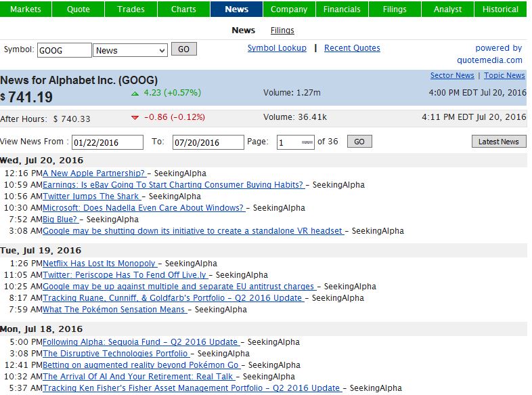Click the $741.19 stock price
The width and height of the screenshot is (532, 395).
[26, 98]
